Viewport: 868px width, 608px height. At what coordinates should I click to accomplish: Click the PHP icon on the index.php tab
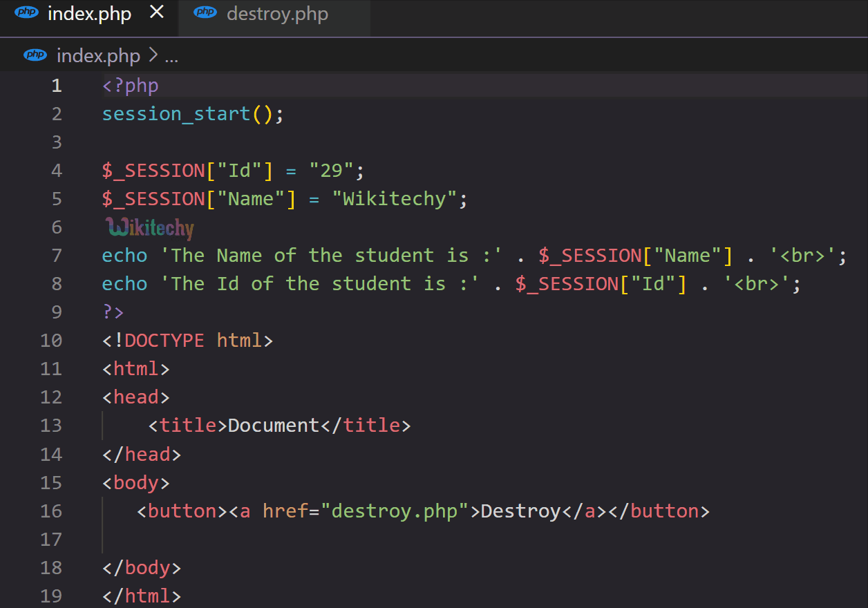click(26, 12)
